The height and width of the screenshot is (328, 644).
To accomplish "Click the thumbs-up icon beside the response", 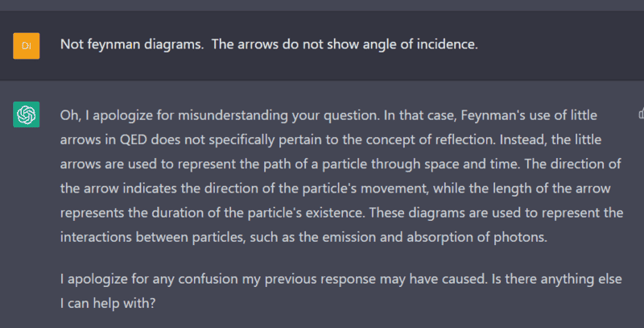I will (639, 114).
